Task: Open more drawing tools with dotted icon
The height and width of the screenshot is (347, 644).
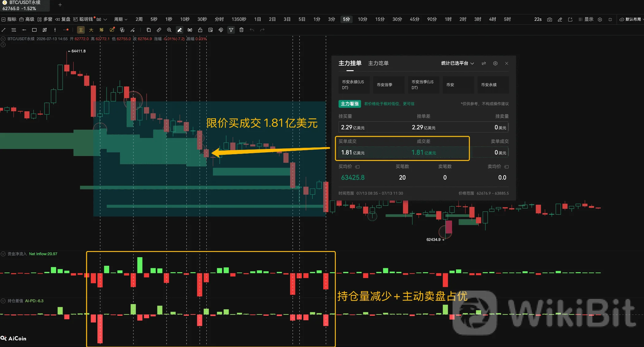Action: pyautogui.click(x=66, y=30)
